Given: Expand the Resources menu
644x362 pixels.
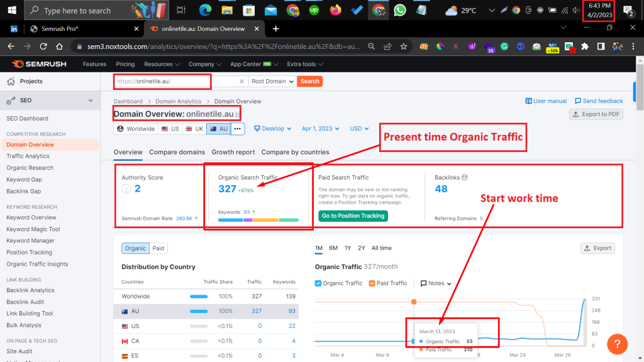Looking at the screenshot, I should tap(162, 64).
